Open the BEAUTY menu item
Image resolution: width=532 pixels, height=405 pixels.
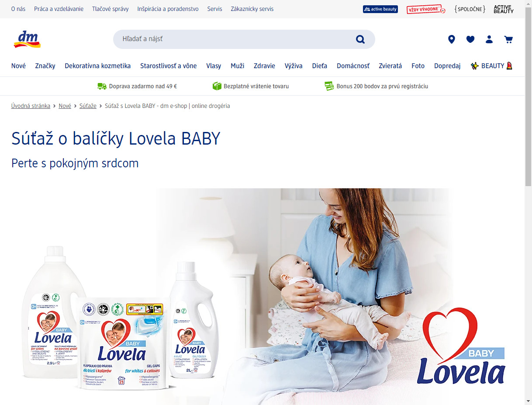[x=491, y=66]
